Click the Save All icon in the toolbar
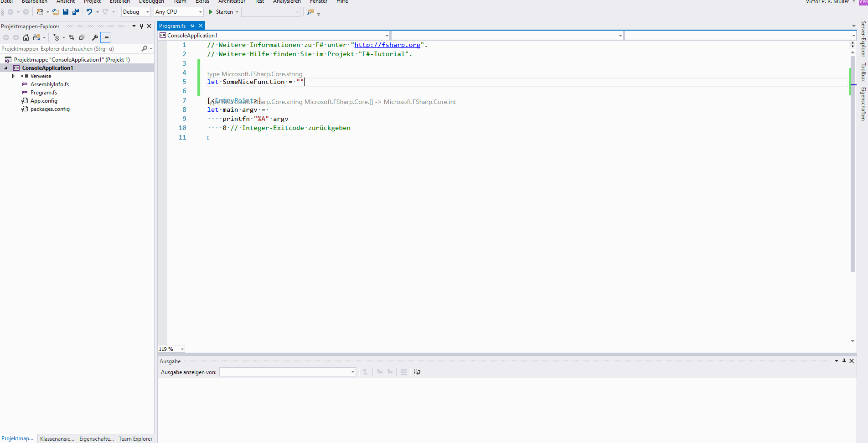This screenshot has width=868, height=443. pos(75,12)
